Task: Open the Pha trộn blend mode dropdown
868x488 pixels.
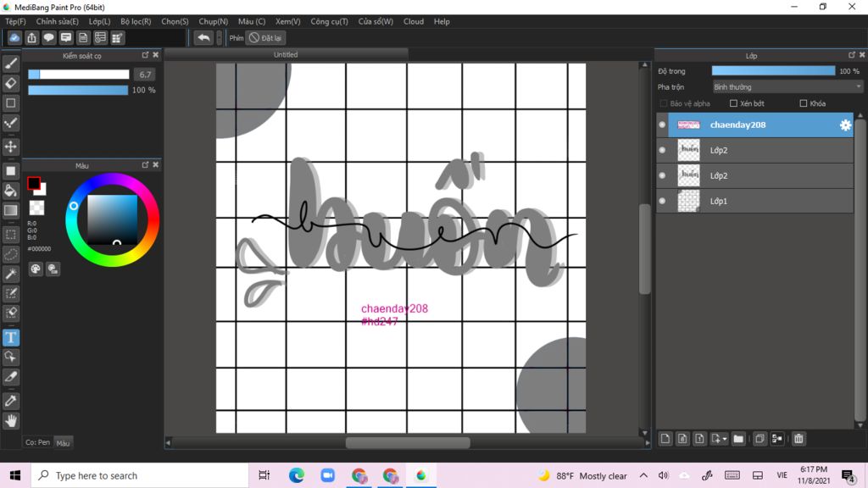Action: (x=787, y=87)
